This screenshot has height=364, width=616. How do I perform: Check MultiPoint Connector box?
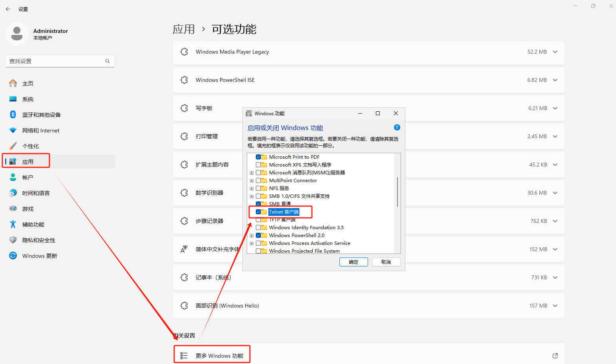(x=259, y=181)
